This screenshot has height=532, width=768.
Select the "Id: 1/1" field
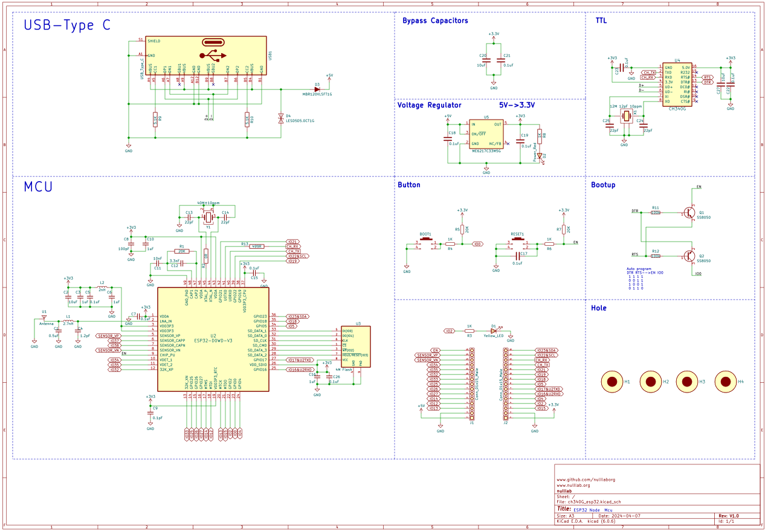click(x=726, y=521)
